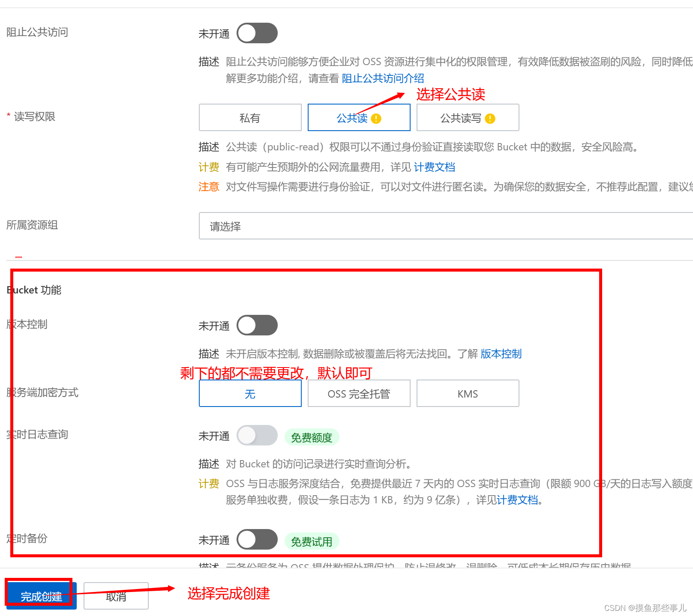
Task: Open the 阻止公共访问介绍 link
Action: [x=383, y=78]
